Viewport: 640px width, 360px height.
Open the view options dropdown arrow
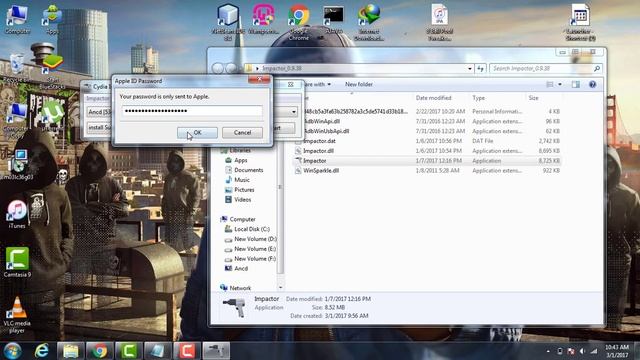coord(560,84)
